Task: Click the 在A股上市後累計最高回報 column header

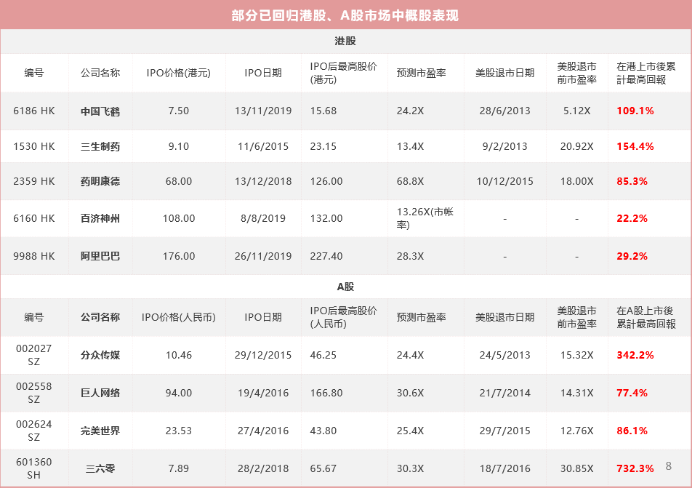Action: pyautogui.click(x=646, y=317)
